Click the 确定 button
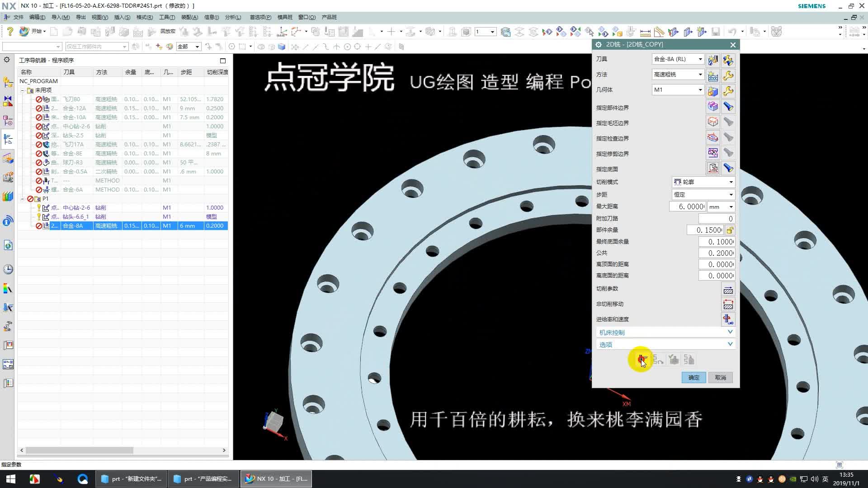 (693, 377)
